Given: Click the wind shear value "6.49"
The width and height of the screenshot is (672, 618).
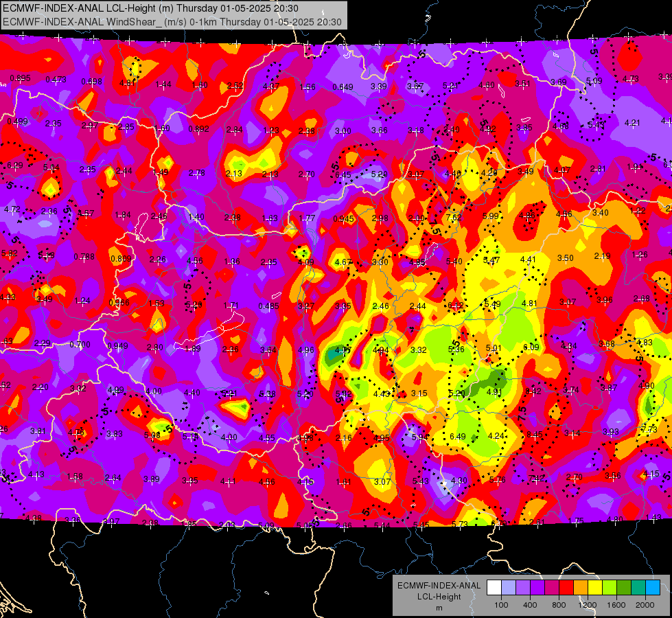Looking at the screenshot, I should click(x=458, y=437).
